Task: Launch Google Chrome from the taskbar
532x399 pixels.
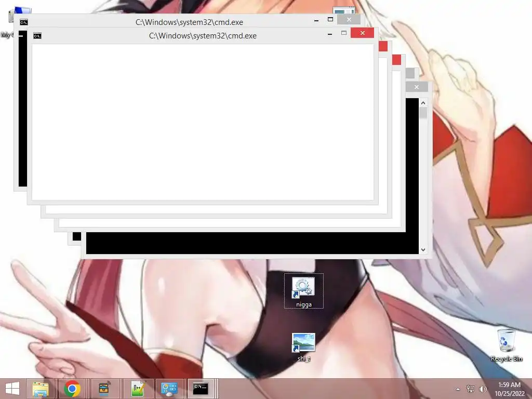Action: pos(72,389)
